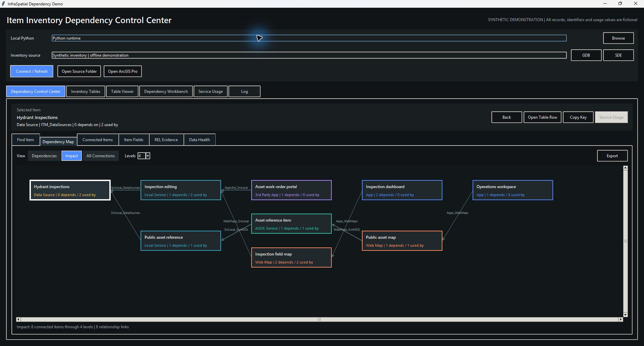Switch to the Find Item sub-tab
This screenshot has width=644, height=346.
coord(25,140)
